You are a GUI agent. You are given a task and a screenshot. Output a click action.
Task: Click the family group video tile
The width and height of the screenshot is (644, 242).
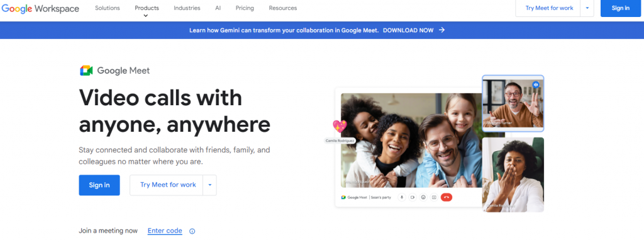(x=411, y=140)
